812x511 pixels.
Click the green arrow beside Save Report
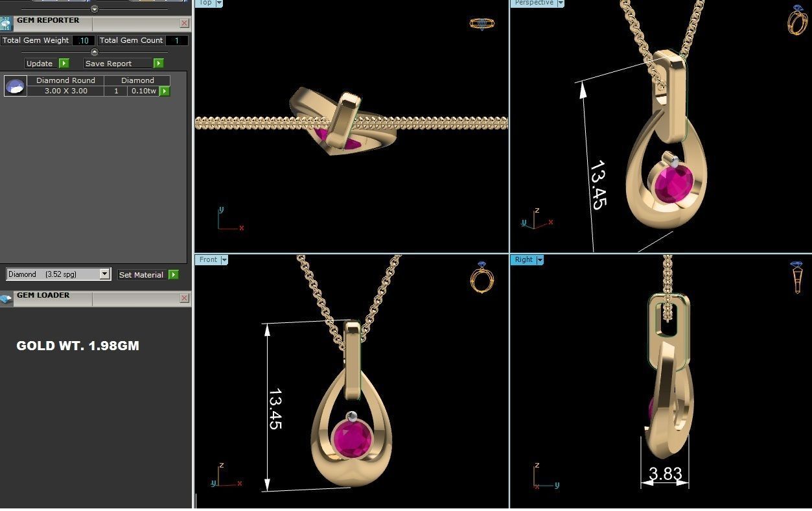click(158, 63)
